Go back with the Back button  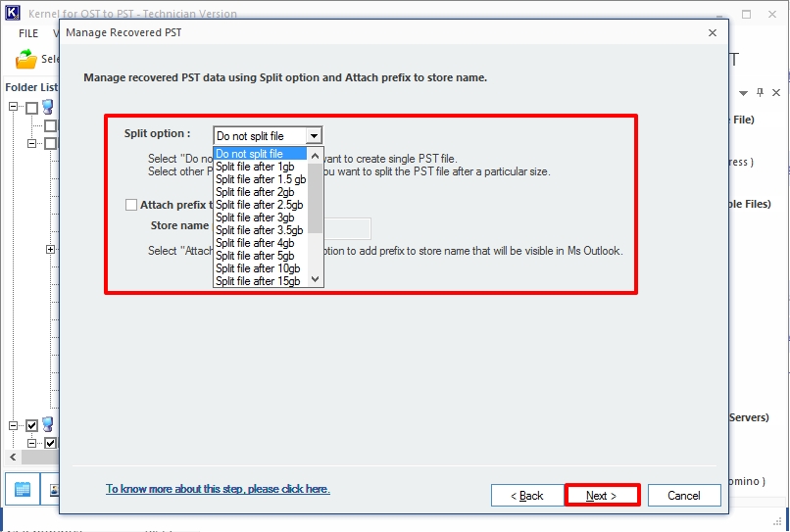coord(527,496)
